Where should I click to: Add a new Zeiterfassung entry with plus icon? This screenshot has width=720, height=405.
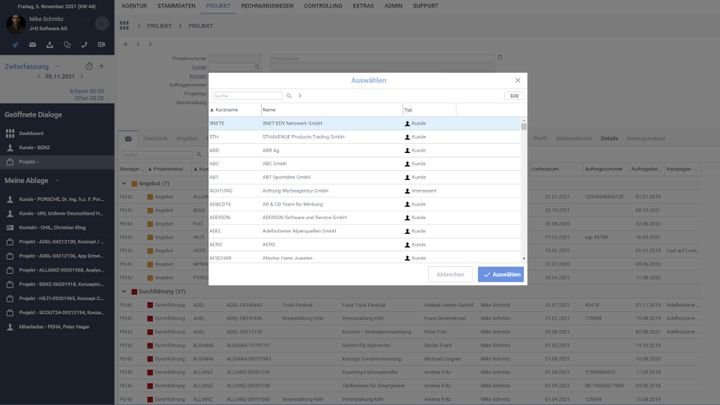(102, 66)
